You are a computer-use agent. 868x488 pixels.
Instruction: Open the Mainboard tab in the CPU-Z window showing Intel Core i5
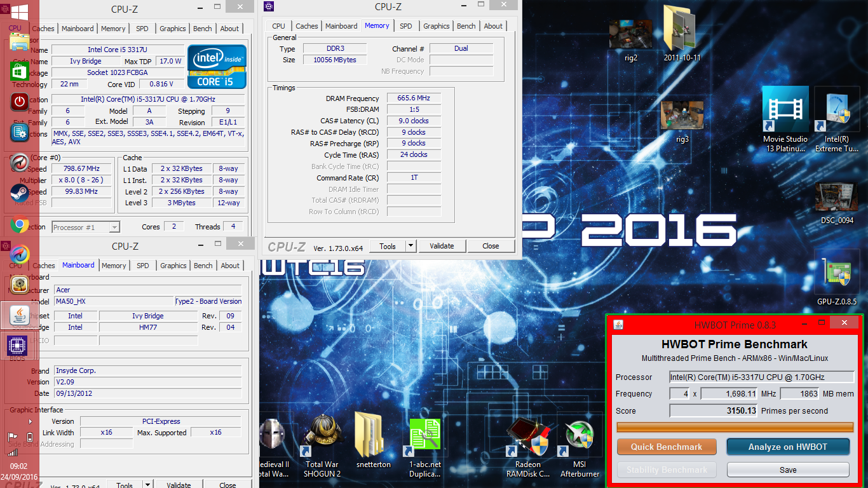78,29
